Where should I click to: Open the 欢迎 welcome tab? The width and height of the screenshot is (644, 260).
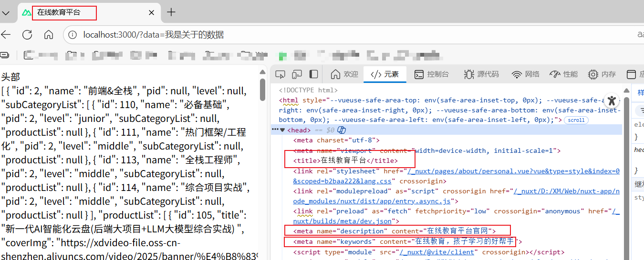pos(344,74)
